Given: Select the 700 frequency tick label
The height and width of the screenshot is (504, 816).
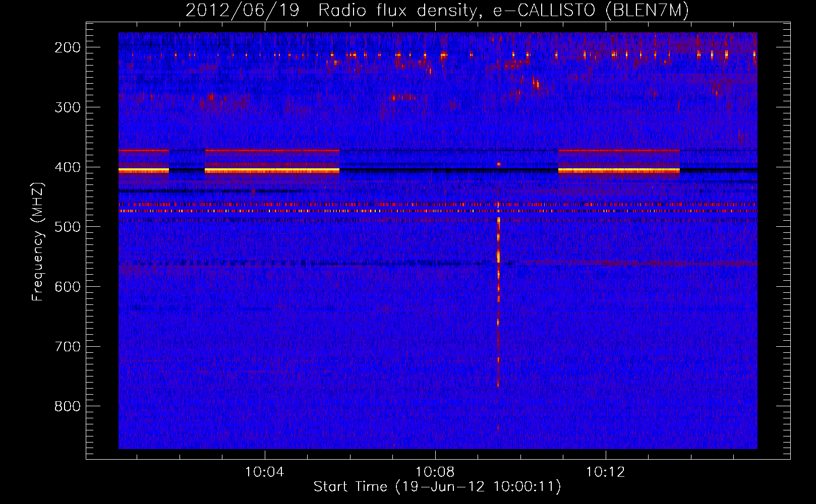Looking at the screenshot, I should [x=67, y=347].
